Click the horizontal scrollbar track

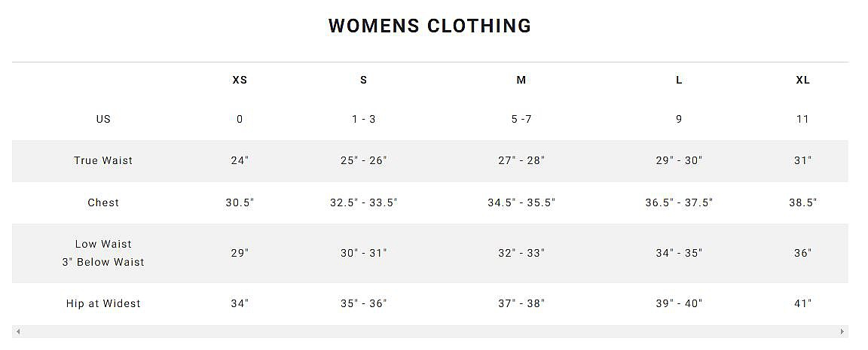(430, 332)
